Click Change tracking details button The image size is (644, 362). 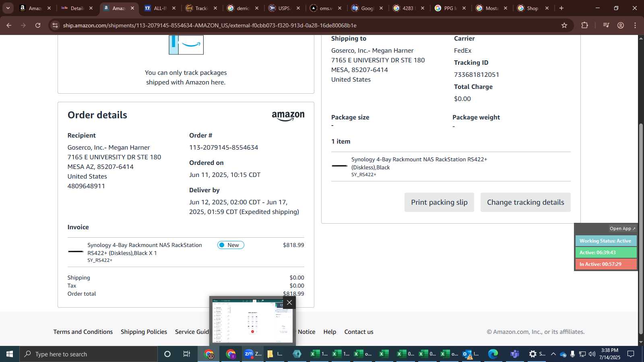[525, 202]
